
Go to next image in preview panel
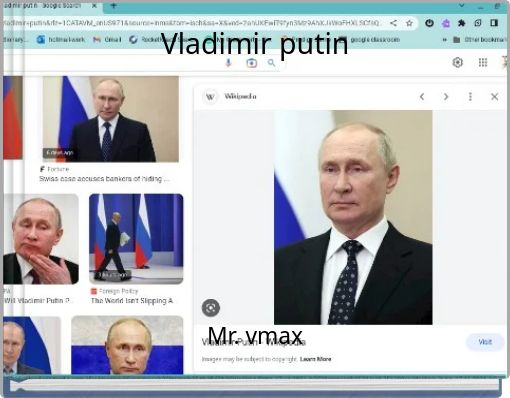click(446, 97)
